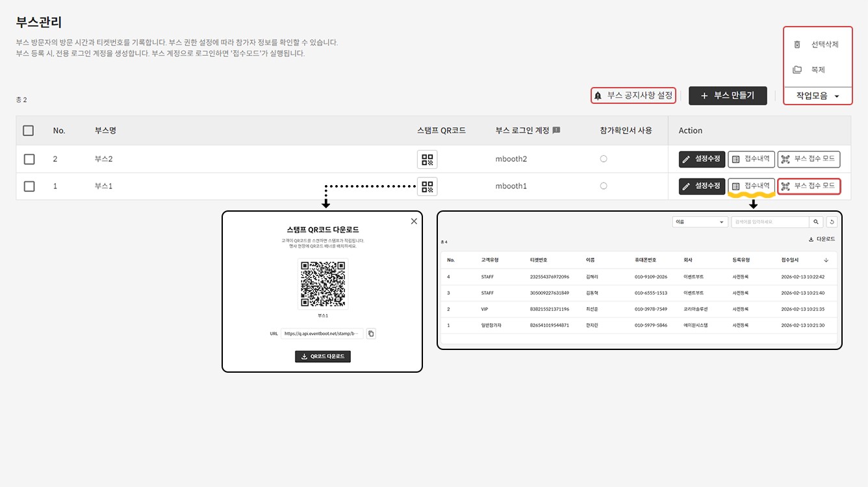Reset the search with refresh icon

[x=832, y=222]
